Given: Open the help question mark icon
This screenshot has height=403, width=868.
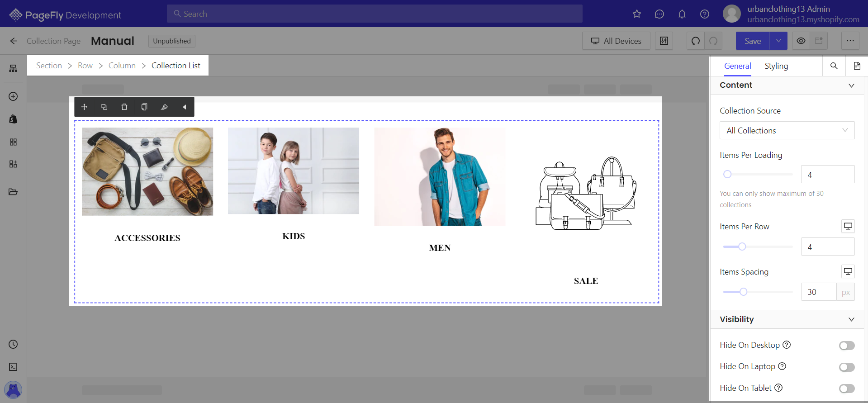Looking at the screenshot, I should pyautogui.click(x=705, y=14).
